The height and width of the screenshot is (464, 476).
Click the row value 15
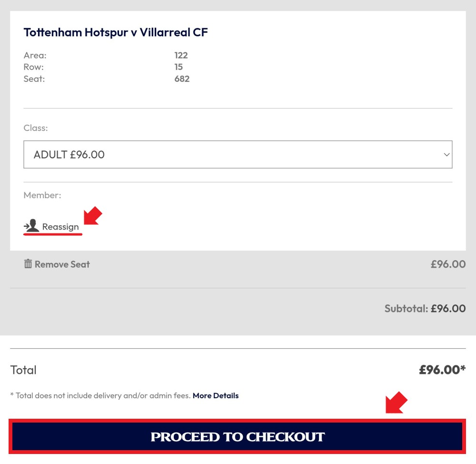tap(178, 67)
